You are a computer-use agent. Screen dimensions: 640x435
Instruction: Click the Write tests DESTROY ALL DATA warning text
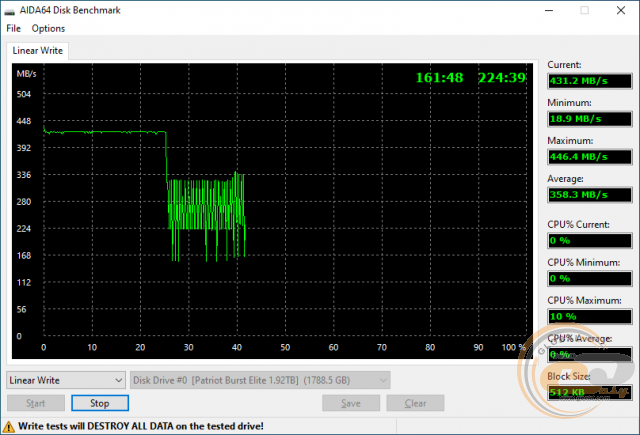[141, 426]
